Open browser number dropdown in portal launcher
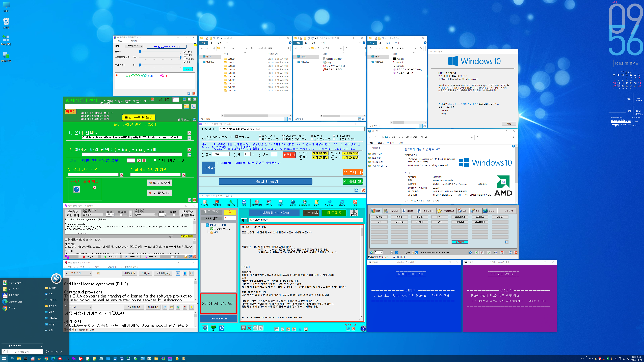Screen dimensions: 644x362 378,253
